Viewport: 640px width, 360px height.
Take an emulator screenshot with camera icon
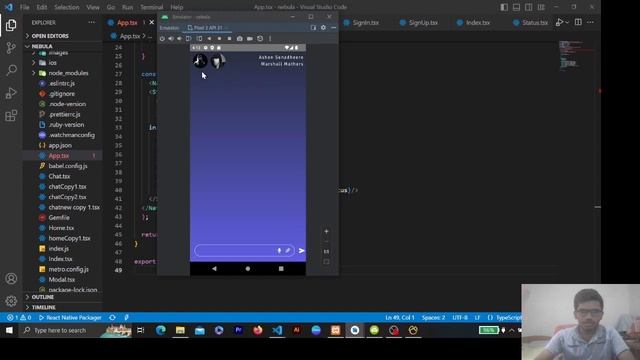click(x=240, y=39)
